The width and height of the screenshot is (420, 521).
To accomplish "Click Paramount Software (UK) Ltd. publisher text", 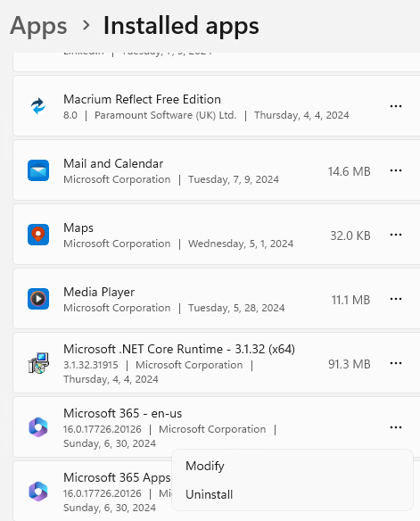I will pos(165,115).
